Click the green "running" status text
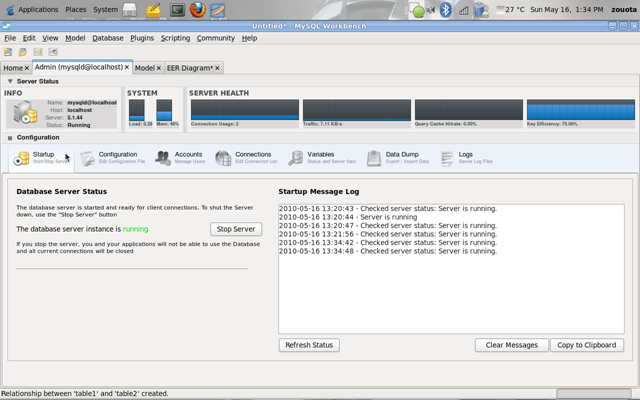Viewport: 640px width, 400px height. point(136,229)
